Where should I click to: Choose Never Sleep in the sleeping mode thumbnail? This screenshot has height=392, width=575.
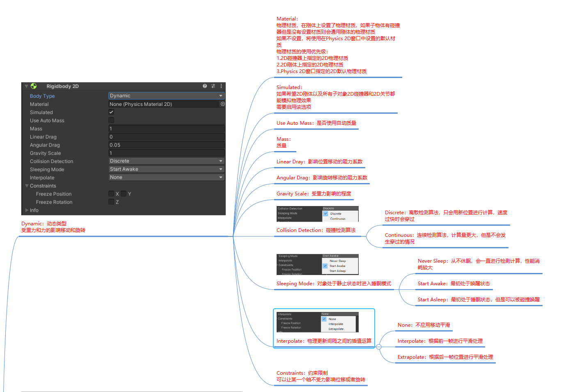click(338, 261)
